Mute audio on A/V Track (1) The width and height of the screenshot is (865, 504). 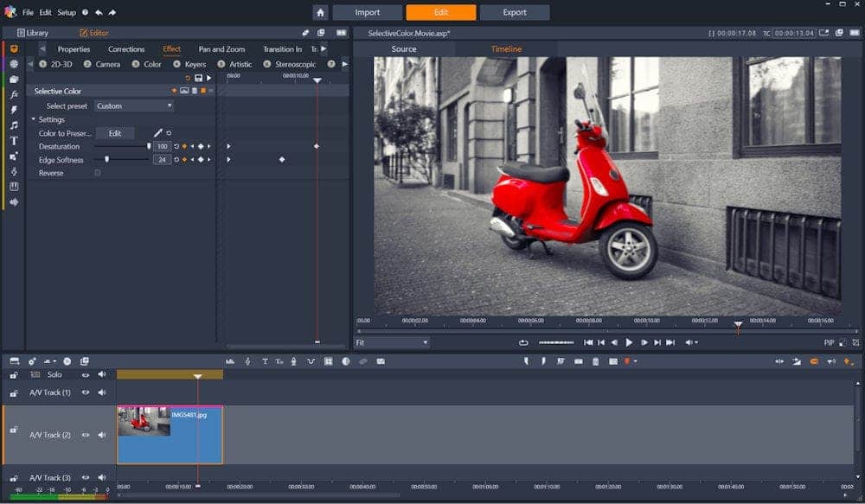coord(102,392)
